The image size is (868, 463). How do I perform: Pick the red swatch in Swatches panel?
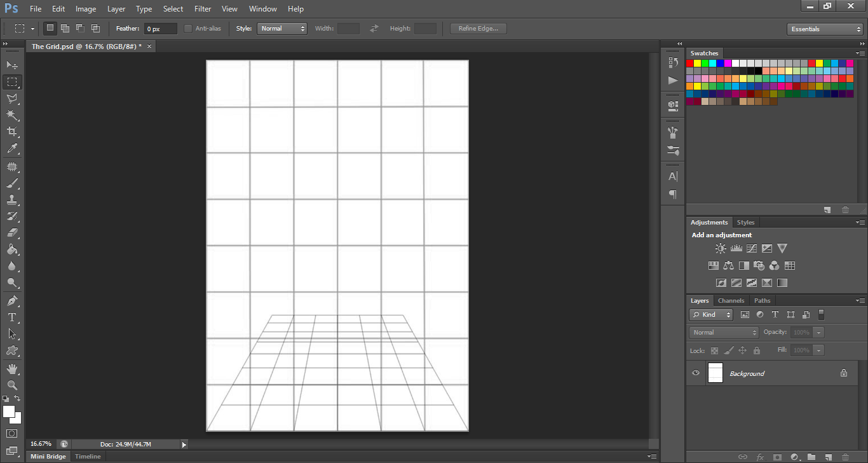pos(690,63)
